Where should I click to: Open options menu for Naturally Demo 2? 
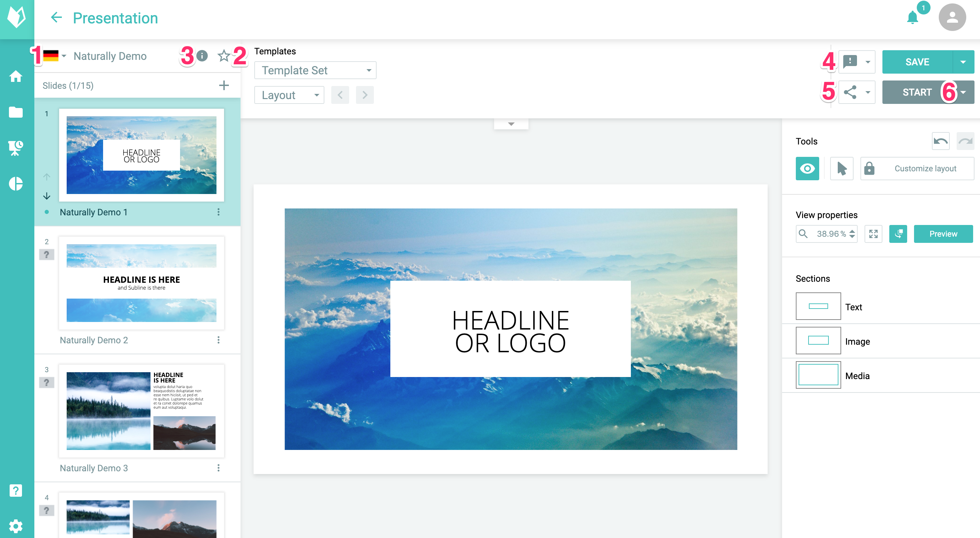pos(219,340)
